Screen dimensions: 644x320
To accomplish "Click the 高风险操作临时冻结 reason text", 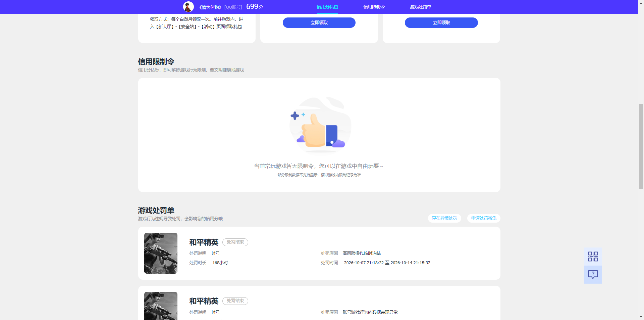I will tap(362, 253).
